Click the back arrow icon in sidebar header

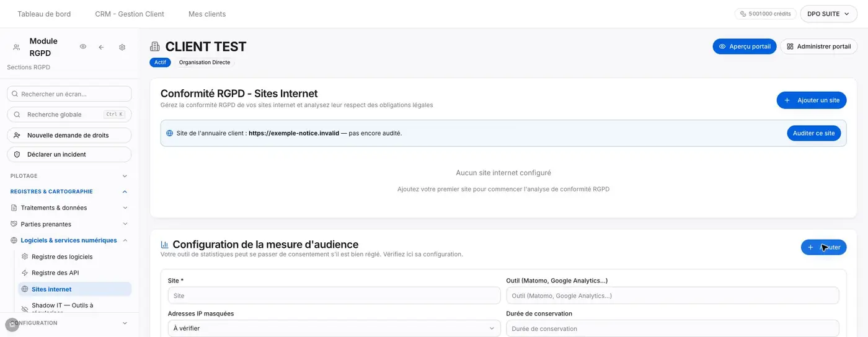[101, 47]
